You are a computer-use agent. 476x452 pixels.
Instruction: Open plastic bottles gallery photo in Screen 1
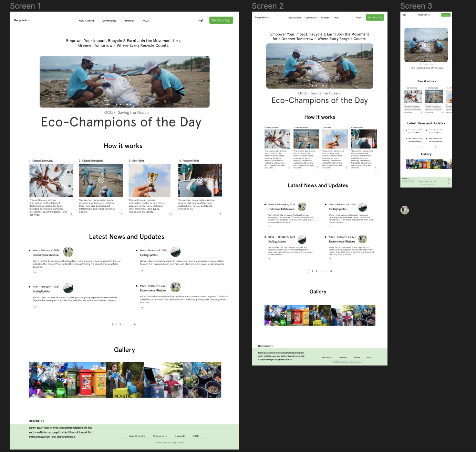[48, 380]
